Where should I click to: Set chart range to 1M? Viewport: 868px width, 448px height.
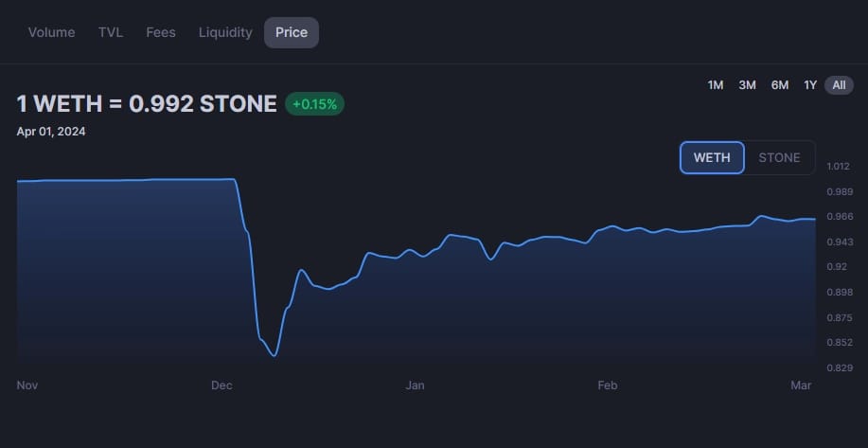point(716,85)
